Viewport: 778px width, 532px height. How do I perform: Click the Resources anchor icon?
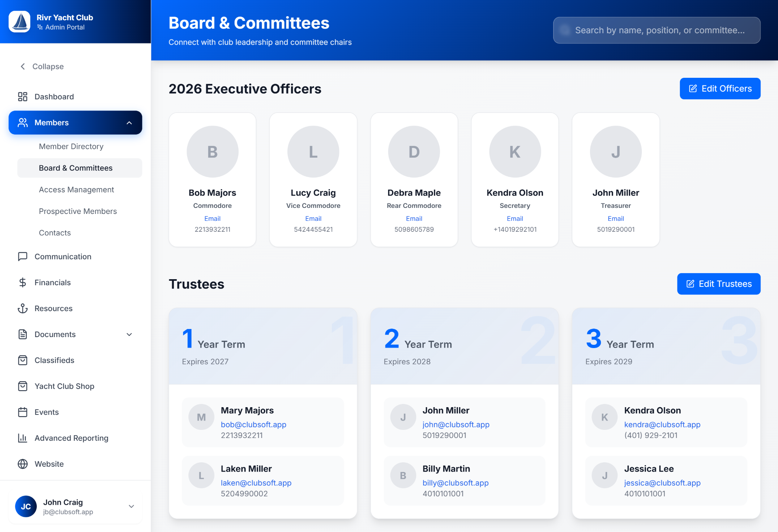23,308
